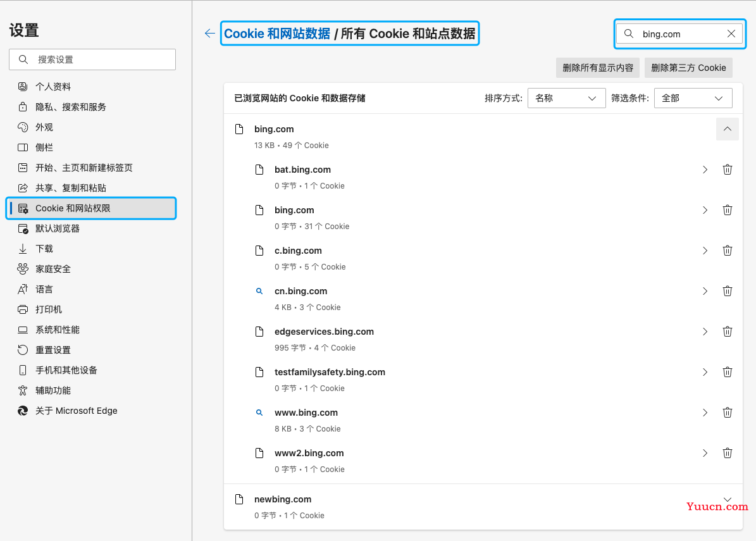This screenshot has height=541, width=756.
Task: Expand testfamilysafety.bing.com details chevron
Action: (705, 372)
